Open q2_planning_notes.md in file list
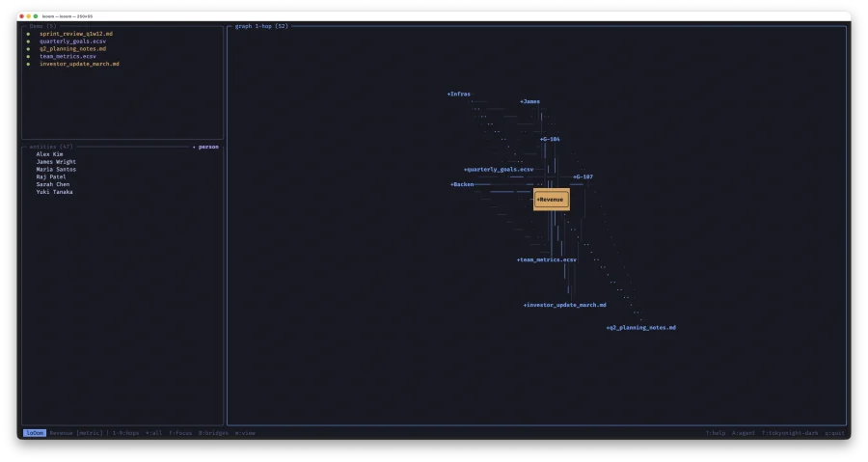 click(x=72, y=49)
